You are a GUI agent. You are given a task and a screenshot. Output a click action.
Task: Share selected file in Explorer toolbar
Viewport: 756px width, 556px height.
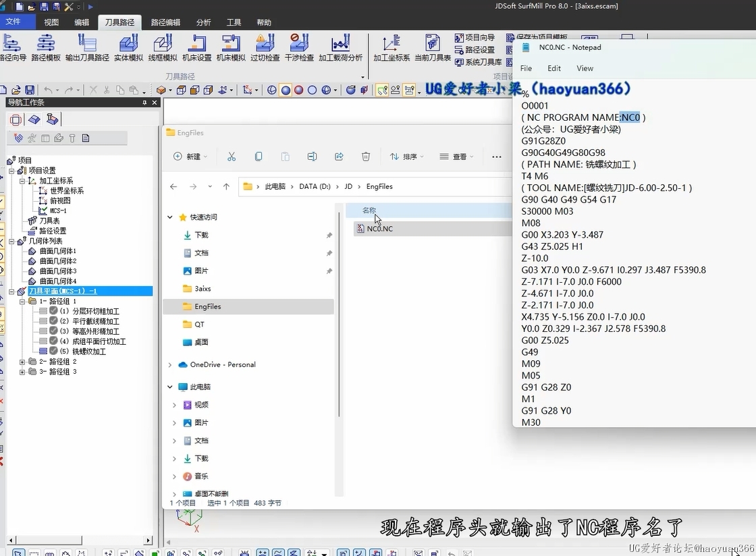point(339,157)
